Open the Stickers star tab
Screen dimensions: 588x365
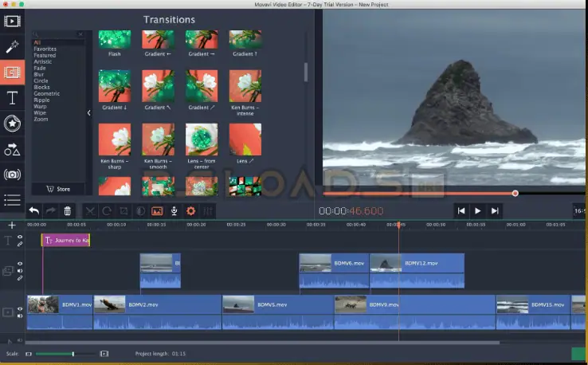(12, 124)
